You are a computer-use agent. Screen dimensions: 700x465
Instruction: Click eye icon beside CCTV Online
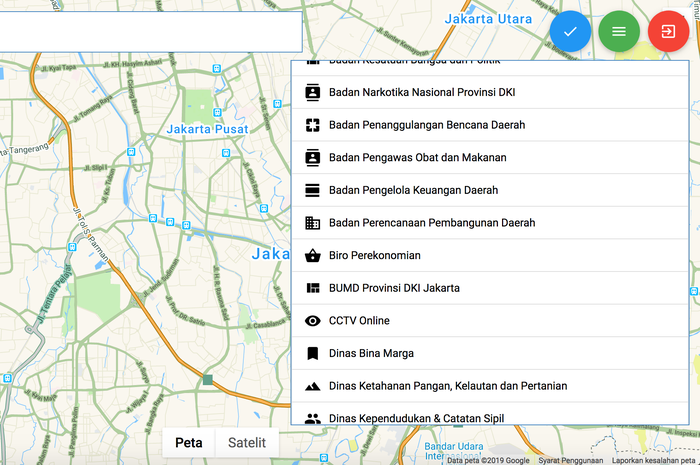tap(312, 320)
